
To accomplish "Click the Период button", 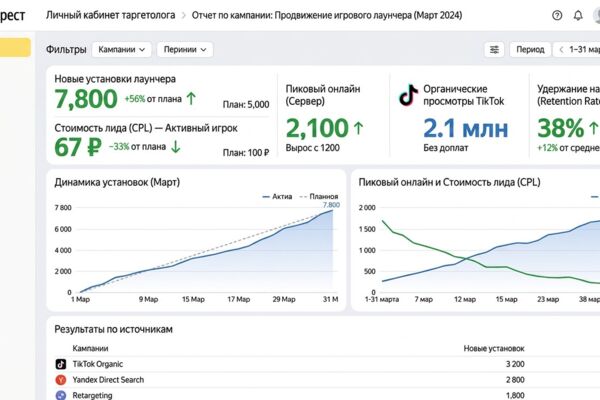I will pos(530,49).
